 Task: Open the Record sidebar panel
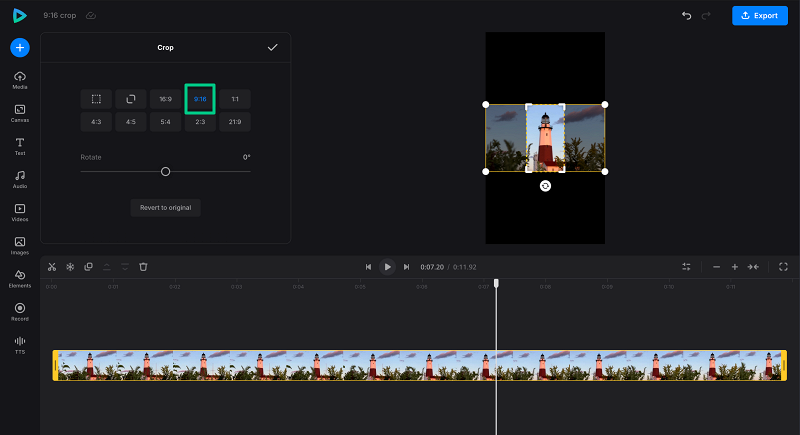click(20, 312)
